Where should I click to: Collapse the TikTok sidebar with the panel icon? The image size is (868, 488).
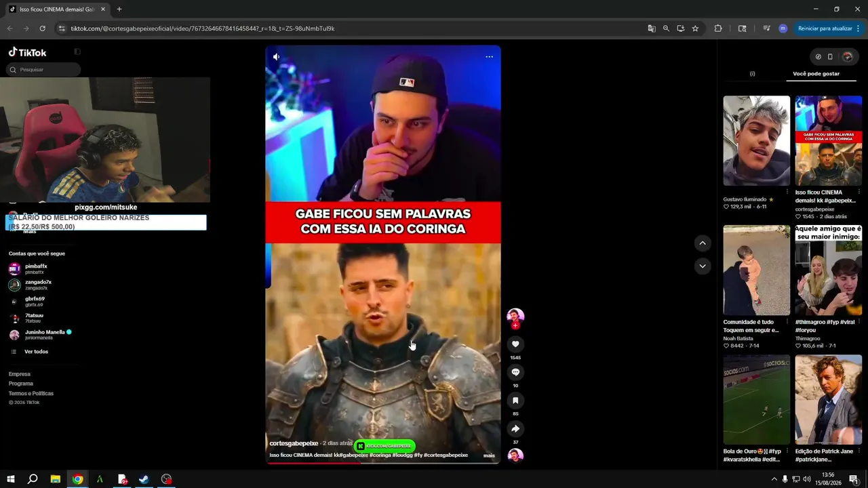click(77, 52)
